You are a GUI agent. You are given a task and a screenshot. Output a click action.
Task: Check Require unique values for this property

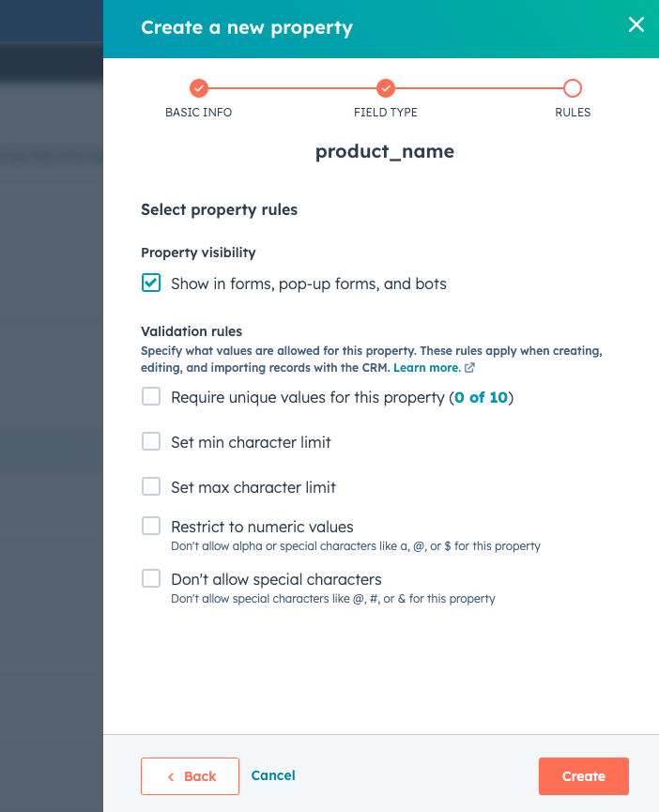point(151,396)
